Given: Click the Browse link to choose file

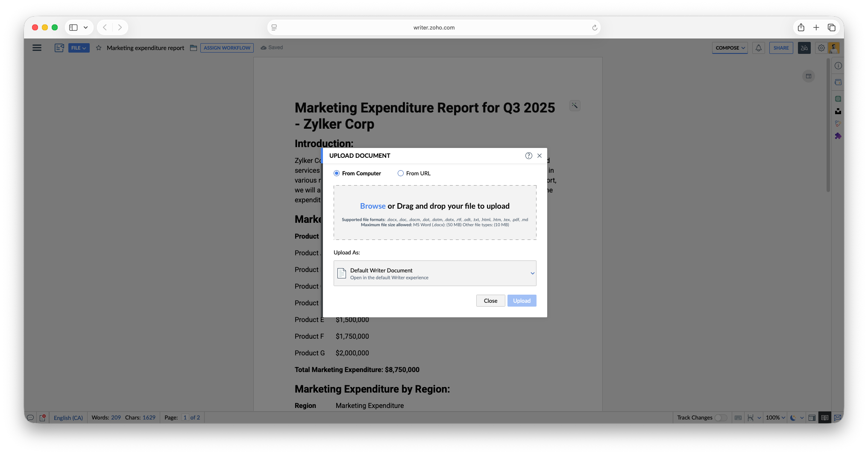Looking at the screenshot, I should point(372,206).
